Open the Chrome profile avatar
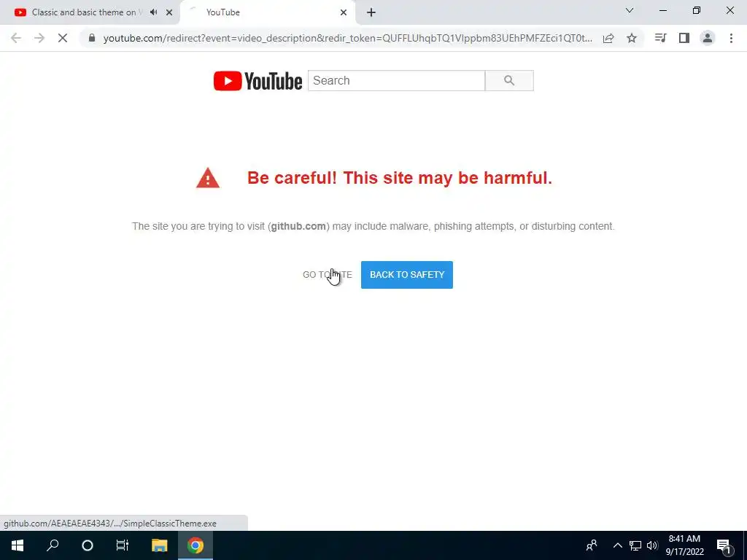This screenshot has height=560, width=747. [x=708, y=38]
